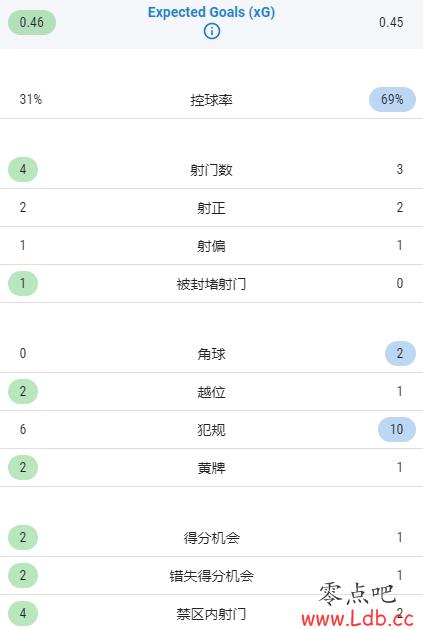
Task: Select the 黄牌 row label
Action: pyautogui.click(x=212, y=468)
